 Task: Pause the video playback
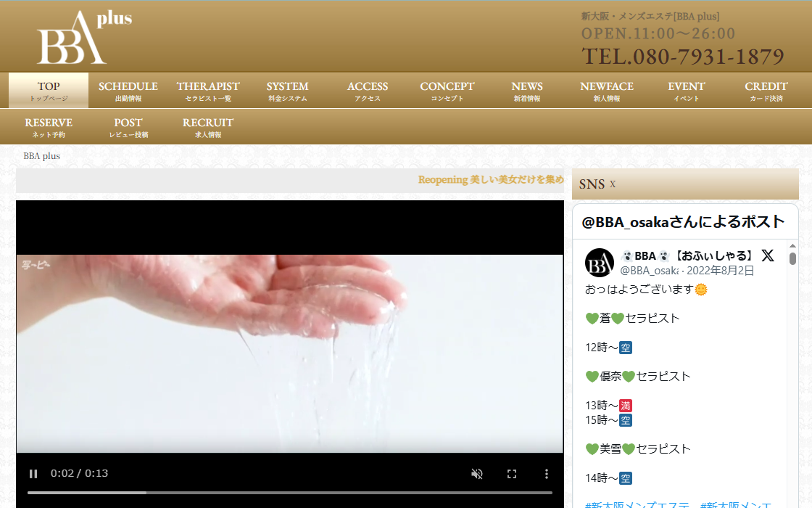point(33,473)
